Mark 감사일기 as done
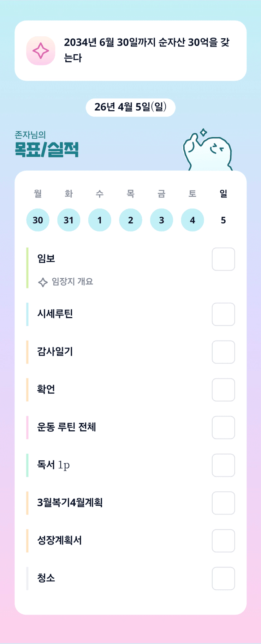261x644 pixels. tap(223, 352)
